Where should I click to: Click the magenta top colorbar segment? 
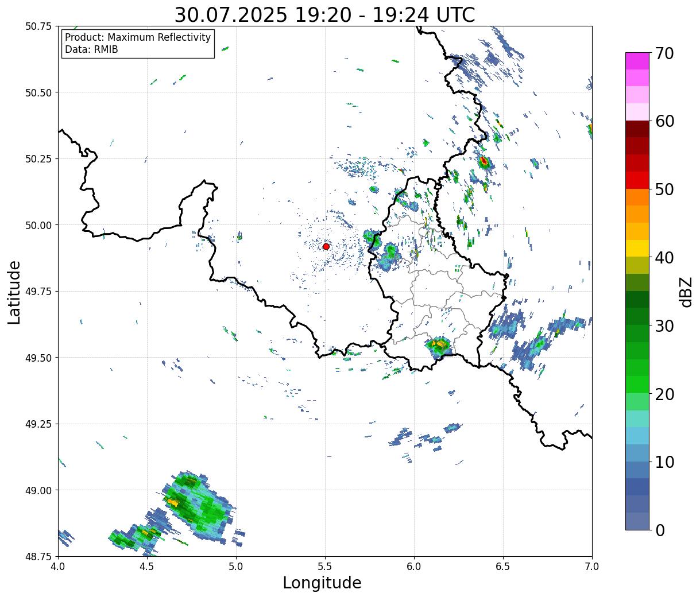637,61
